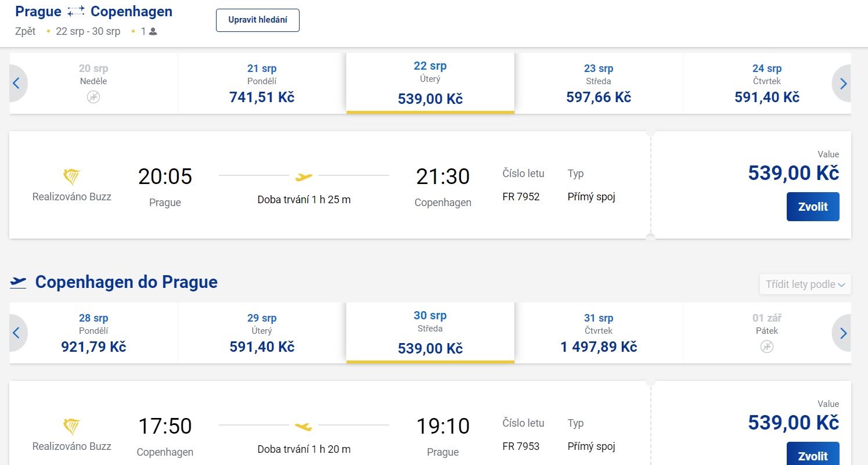Viewport: 868px width, 465px height.
Task: Click the plane icon beside Copenhagen do Prague
Action: click(19, 283)
